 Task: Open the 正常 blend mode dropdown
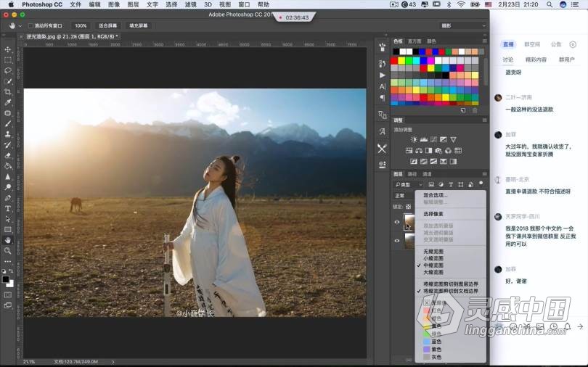tap(404, 196)
